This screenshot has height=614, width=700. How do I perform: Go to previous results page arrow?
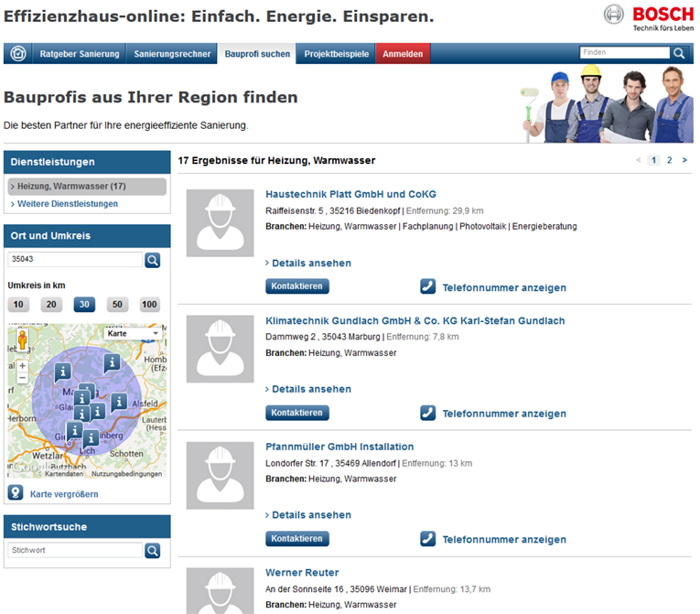[639, 160]
